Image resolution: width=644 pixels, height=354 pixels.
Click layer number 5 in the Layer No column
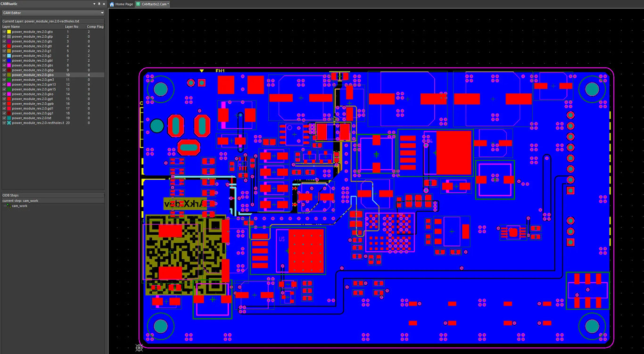(x=67, y=51)
